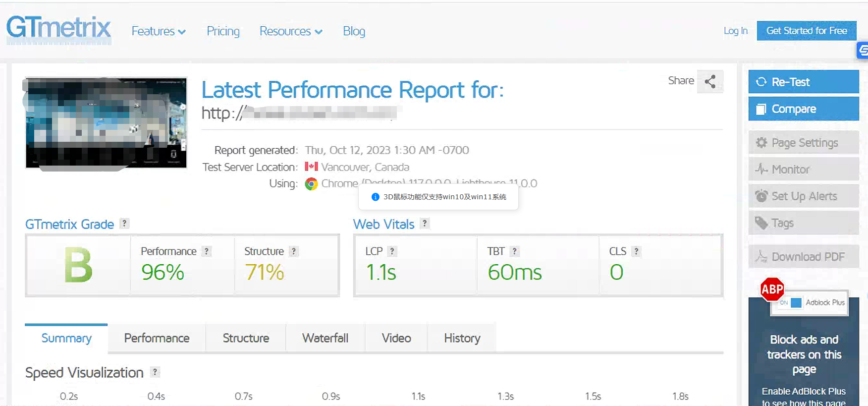
Task: Click the Log In link
Action: tap(735, 31)
